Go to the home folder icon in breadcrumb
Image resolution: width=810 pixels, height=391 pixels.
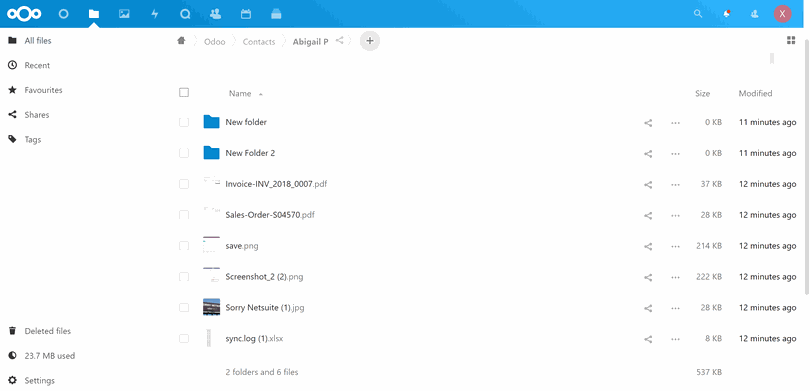(x=181, y=41)
